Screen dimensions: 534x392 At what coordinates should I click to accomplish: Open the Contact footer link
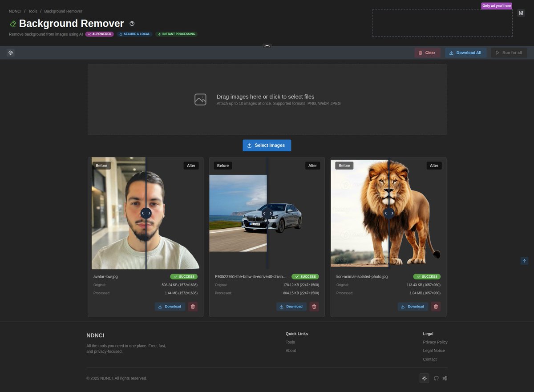[x=430, y=359]
